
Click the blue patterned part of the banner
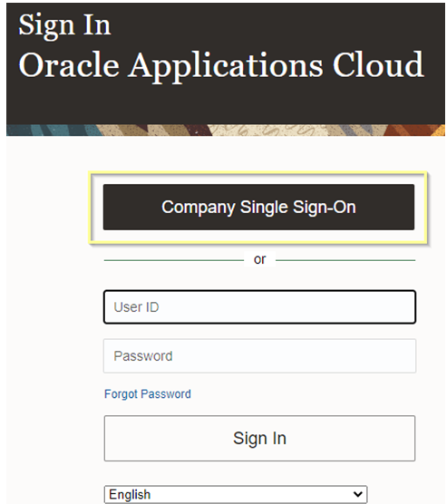(52, 131)
